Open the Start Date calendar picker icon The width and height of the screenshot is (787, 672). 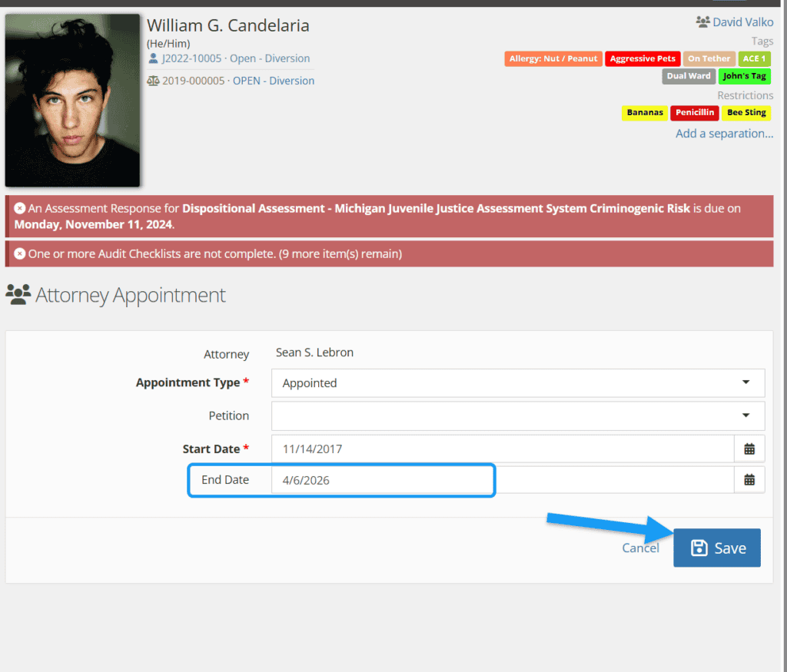tap(749, 449)
